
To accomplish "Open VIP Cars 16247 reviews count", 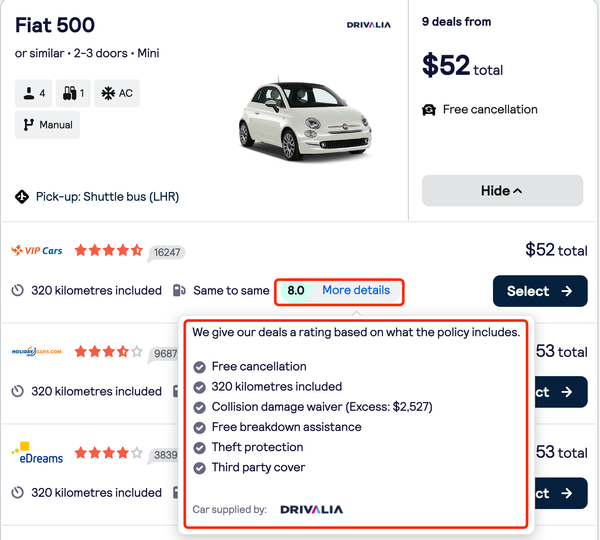I will pos(167,253).
